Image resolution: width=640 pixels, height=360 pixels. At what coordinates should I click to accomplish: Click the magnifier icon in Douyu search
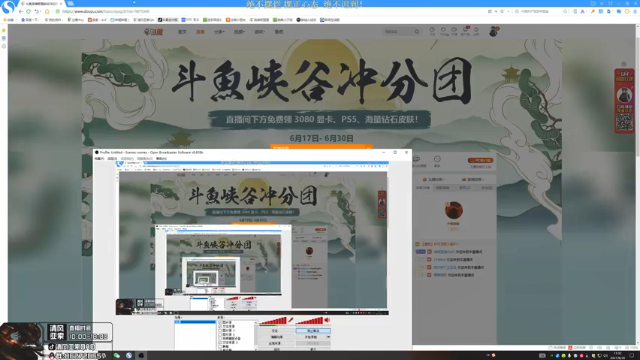(x=417, y=31)
